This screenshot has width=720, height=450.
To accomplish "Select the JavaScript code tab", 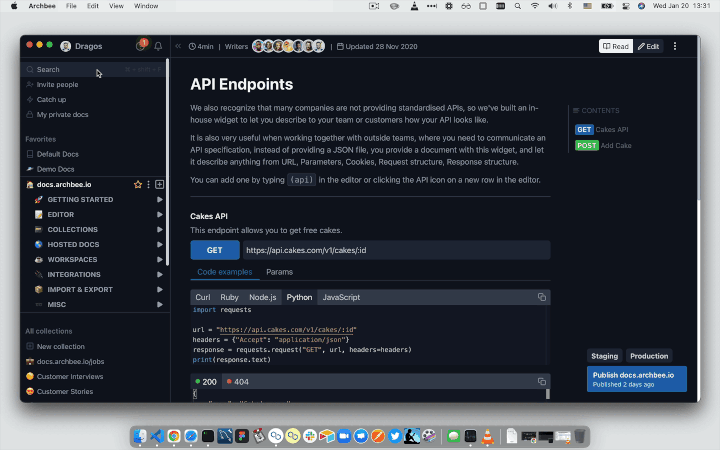I will click(341, 297).
